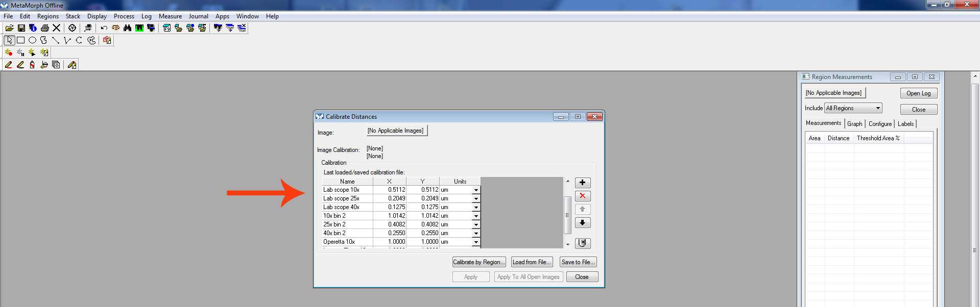Viewport: 980px width, 307px height.
Task: Click the Threshold Area % column header
Action: click(878, 138)
